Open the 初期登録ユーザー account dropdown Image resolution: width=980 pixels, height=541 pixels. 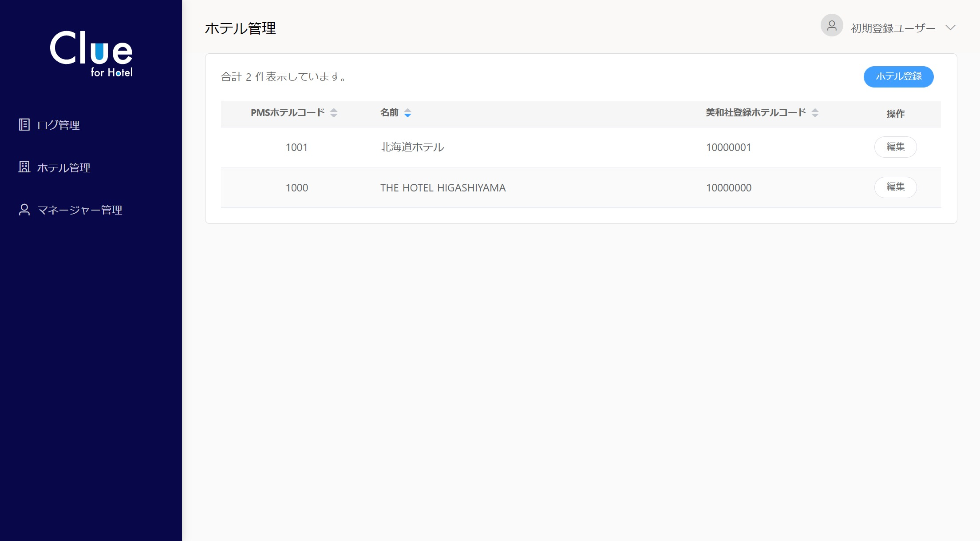(x=893, y=28)
